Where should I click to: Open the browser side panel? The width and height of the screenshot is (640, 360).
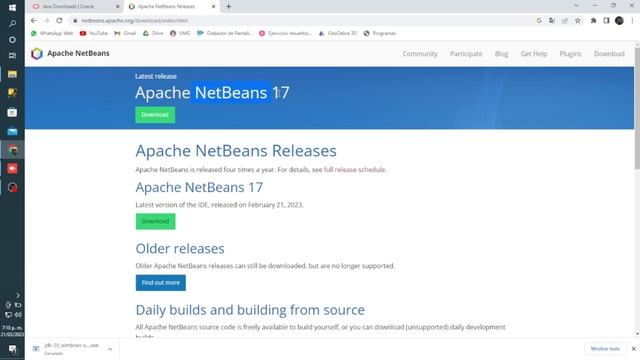[x=606, y=20]
